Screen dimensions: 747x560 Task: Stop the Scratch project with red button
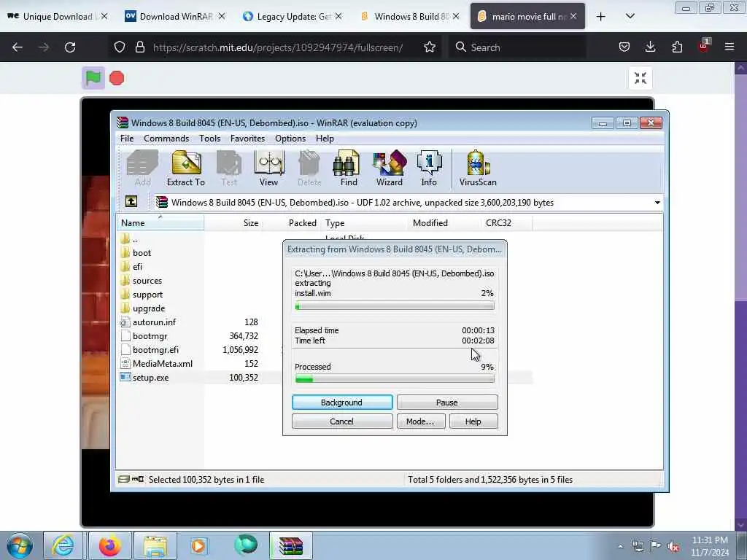(x=117, y=78)
